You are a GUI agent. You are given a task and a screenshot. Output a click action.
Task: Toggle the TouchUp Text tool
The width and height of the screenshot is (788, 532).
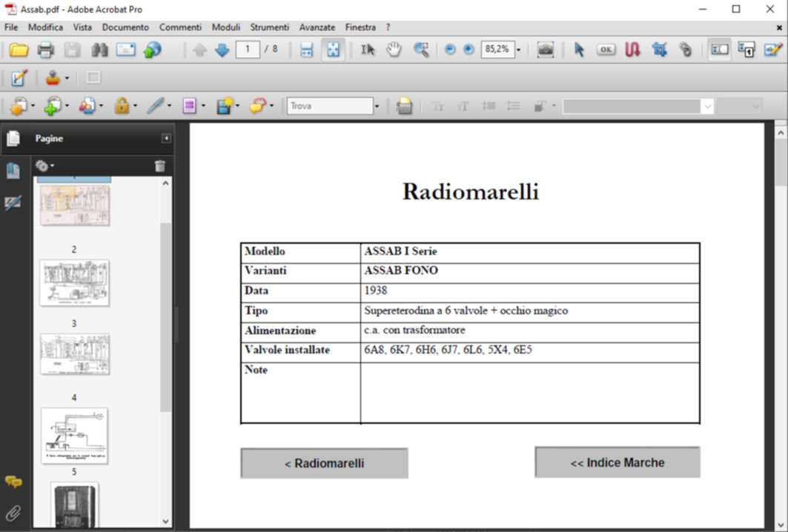(x=719, y=50)
